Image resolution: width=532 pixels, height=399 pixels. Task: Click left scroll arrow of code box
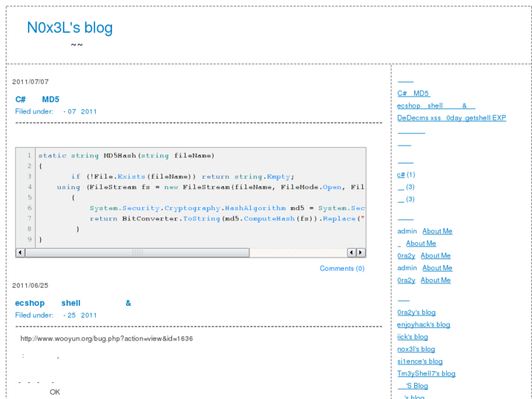[20, 253]
